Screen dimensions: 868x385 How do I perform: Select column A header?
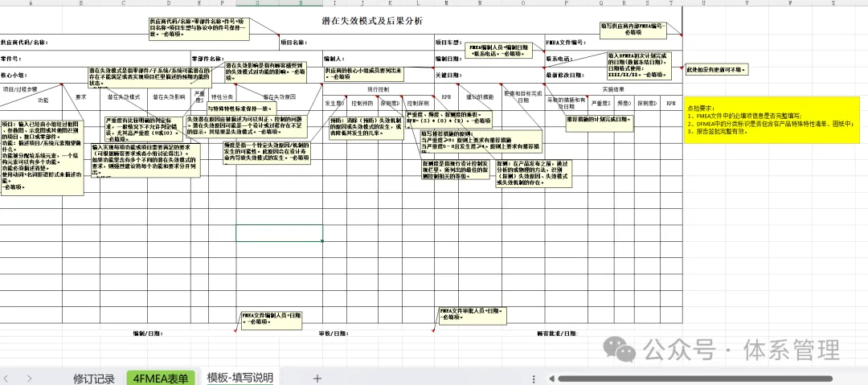coord(31,2)
